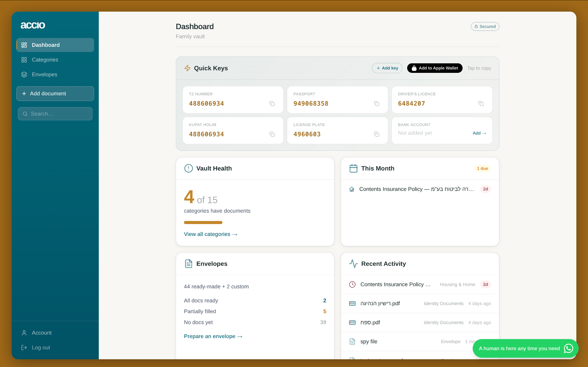This screenshot has width=588, height=367.
Task: Click the house icon beside Contents Insurance Policy
Action: click(352, 189)
